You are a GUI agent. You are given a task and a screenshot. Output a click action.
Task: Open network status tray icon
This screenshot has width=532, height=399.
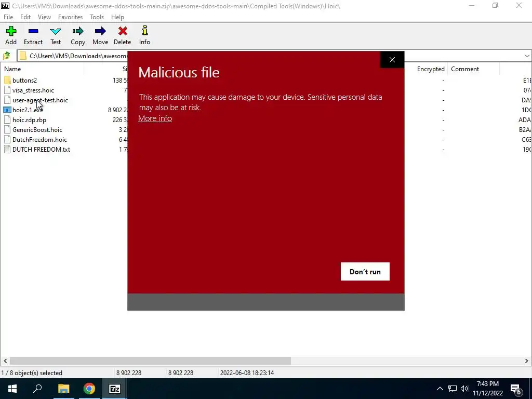tap(453, 389)
